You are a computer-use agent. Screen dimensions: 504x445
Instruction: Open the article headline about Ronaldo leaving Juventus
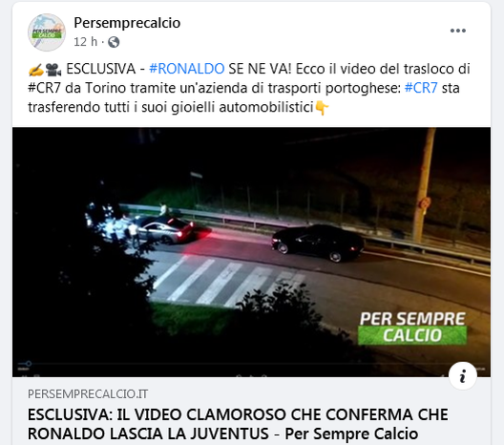coord(238,424)
